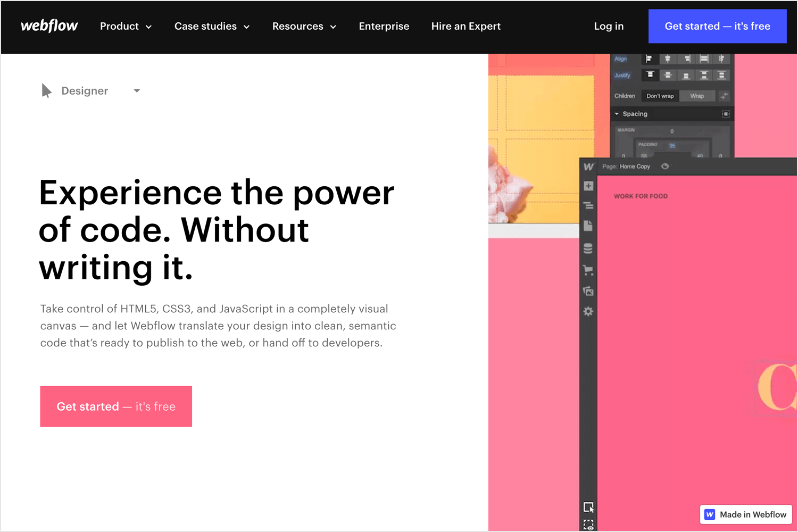This screenshot has height=532, width=798.
Task: Select the Align start icon
Action: (649, 59)
